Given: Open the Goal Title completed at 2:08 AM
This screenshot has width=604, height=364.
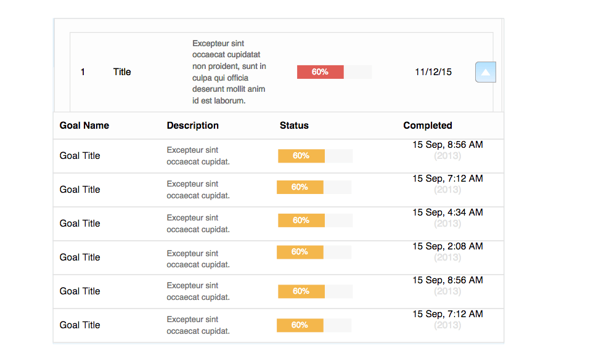Looking at the screenshot, I should click(80, 257).
